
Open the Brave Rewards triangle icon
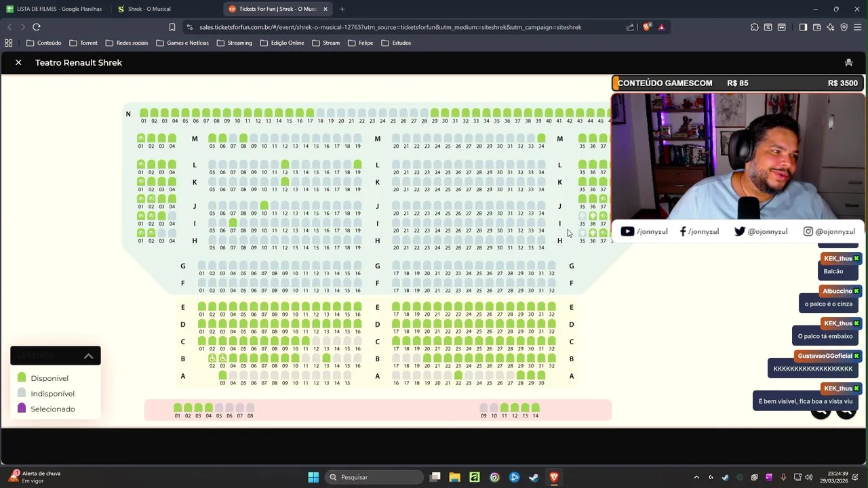(661, 27)
